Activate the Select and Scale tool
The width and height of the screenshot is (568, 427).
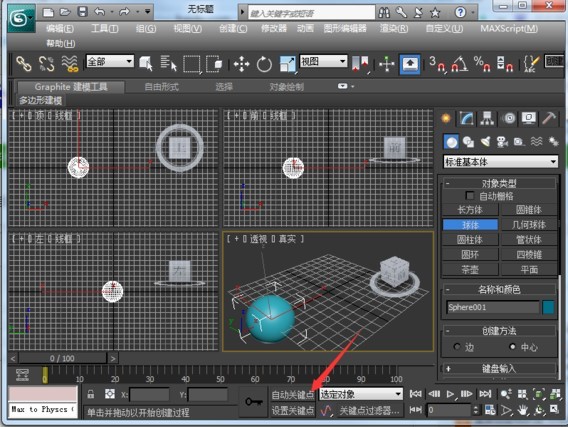pyautogui.click(x=288, y=64)
